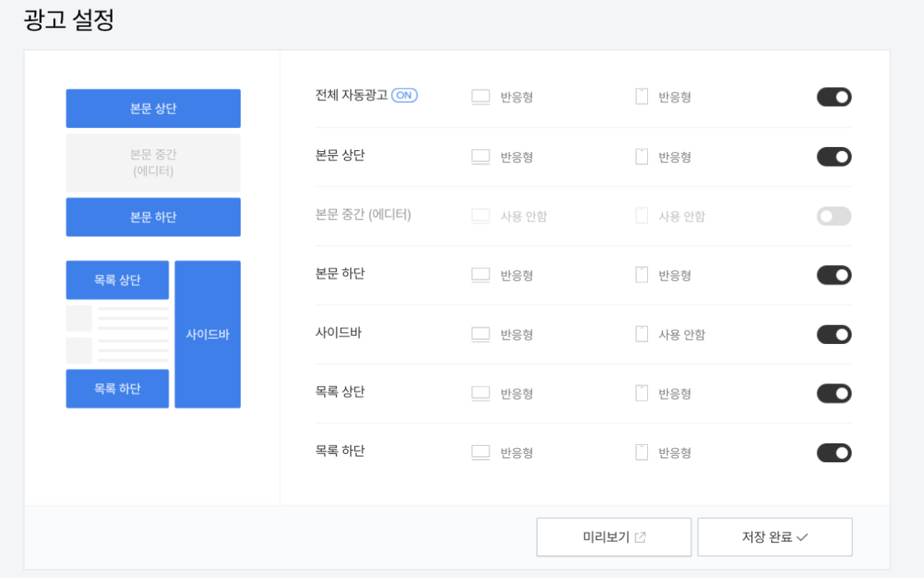Click the mobile ad icon for 본문 상단
This screenshot has width=924, height=578.
point(641,156)
